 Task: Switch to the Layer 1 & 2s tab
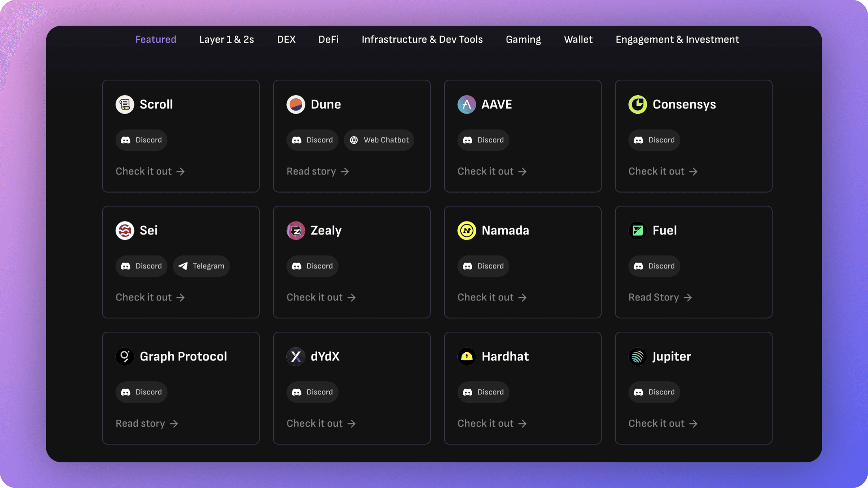pyautogui.click(x=226, y=39)
